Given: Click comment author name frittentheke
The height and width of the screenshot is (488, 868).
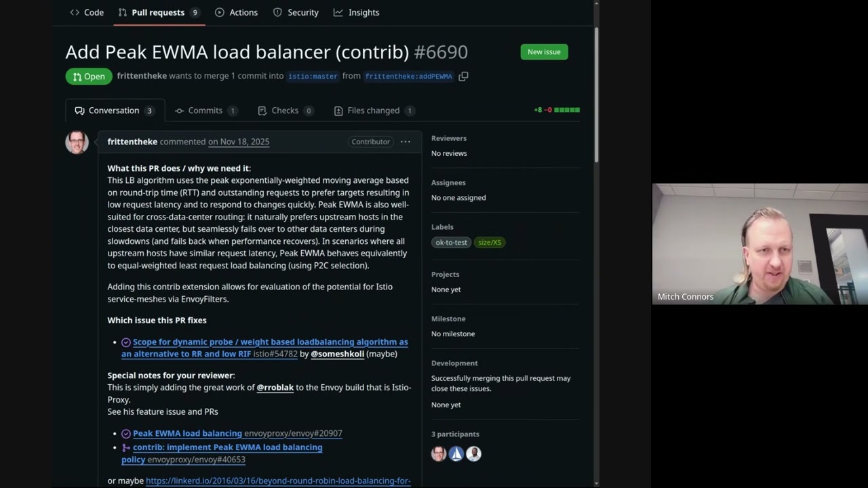Looking at the screenshot, I should tap(132, 142).
